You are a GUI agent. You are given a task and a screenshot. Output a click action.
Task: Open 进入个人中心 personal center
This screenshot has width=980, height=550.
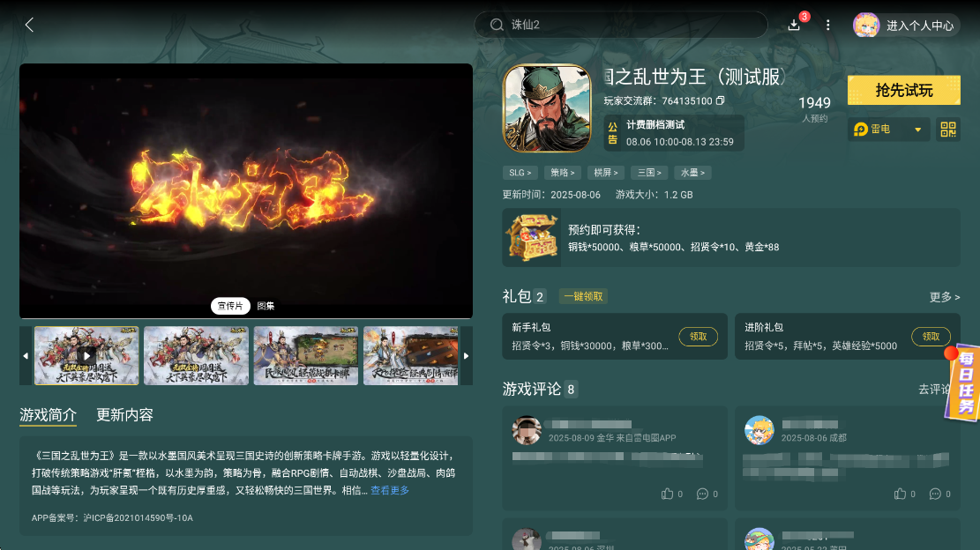920,26
